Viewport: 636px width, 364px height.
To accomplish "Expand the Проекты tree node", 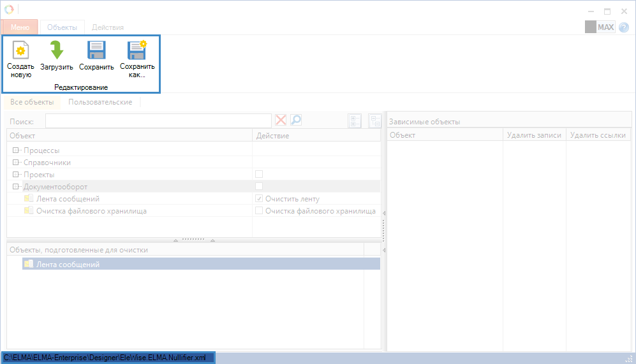I will [x=15, y=175].
